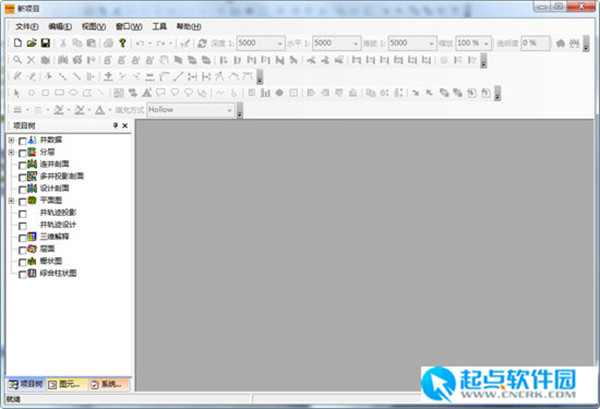Select the 三维解释 tree item label
This screenshot has width=600, height=409.
pyautogui.click(x=54, y=237)
